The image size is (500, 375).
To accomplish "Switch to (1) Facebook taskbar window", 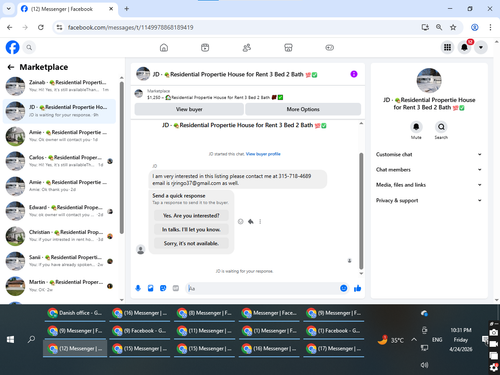I will click(334, 331).
